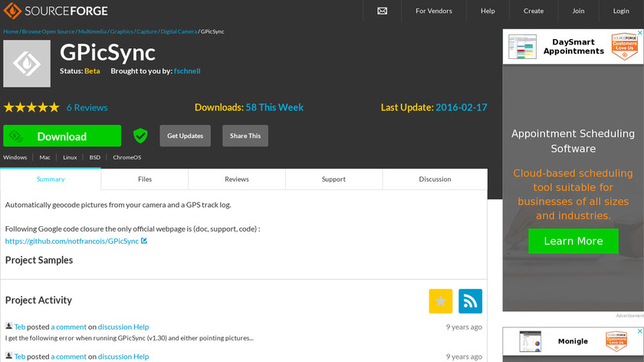The height and width of the screenshot is (362, 644).
Task: Open the Discussion tab
Action: click(x=435, y=179)
